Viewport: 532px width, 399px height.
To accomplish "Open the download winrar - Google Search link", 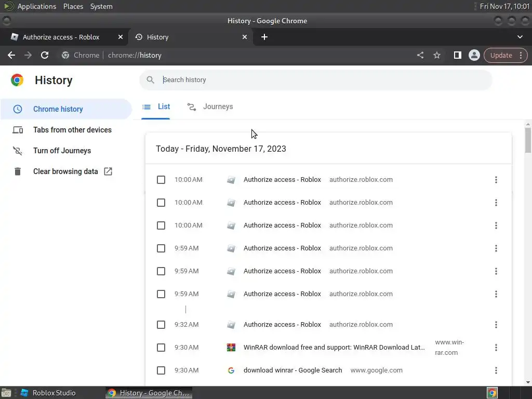I will point(293,370).
